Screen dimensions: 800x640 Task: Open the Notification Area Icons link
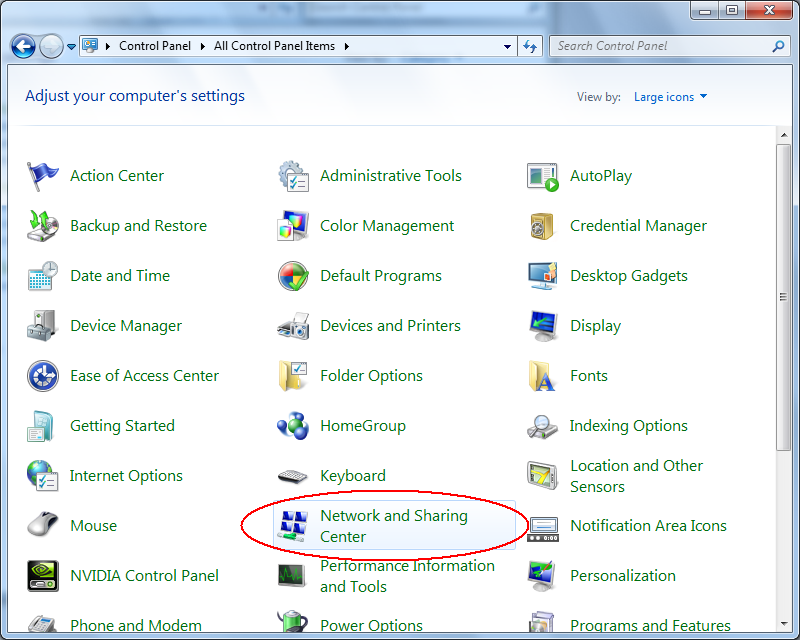click(x=648, y=526)
